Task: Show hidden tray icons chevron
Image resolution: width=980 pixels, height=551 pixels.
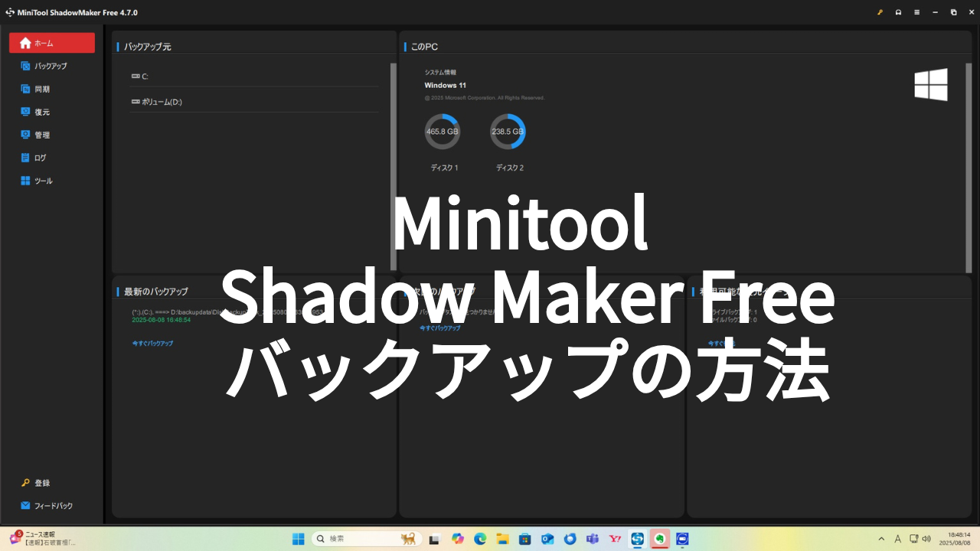Action: [x=881, y=539]
